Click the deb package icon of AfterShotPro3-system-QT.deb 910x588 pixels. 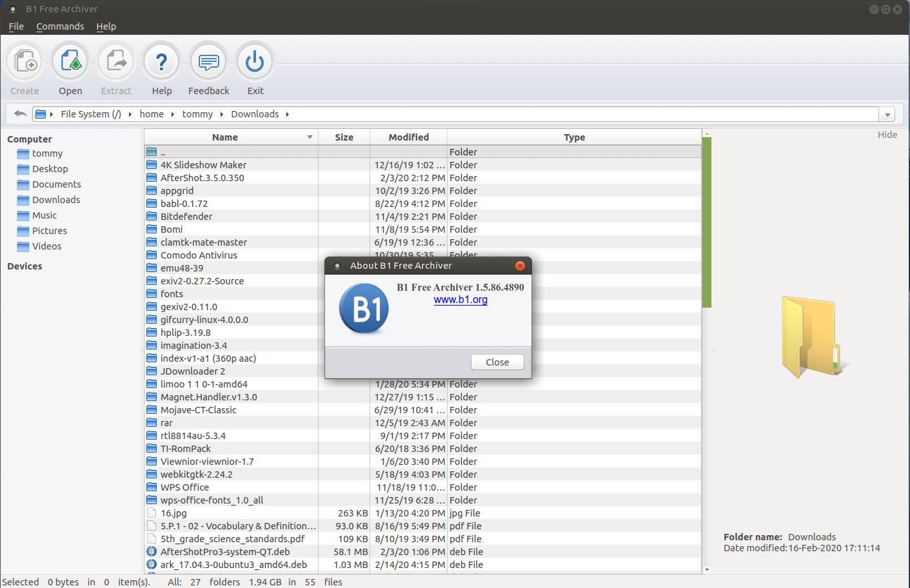coord(152,552)
